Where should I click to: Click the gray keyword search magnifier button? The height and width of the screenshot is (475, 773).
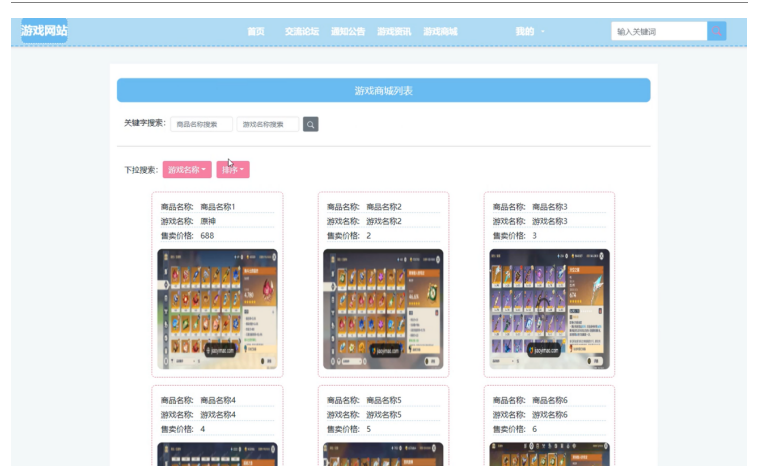311,124
